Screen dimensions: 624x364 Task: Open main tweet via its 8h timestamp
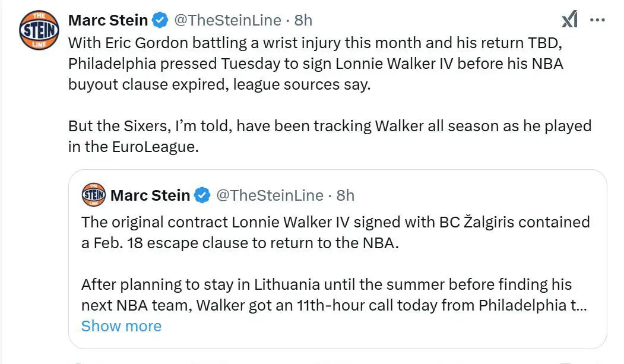[303, 20]
